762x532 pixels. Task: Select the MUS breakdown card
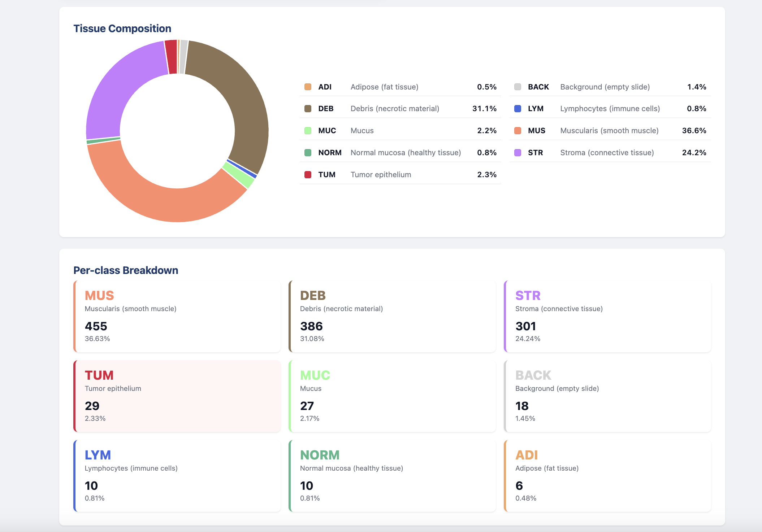pos(177,316)
